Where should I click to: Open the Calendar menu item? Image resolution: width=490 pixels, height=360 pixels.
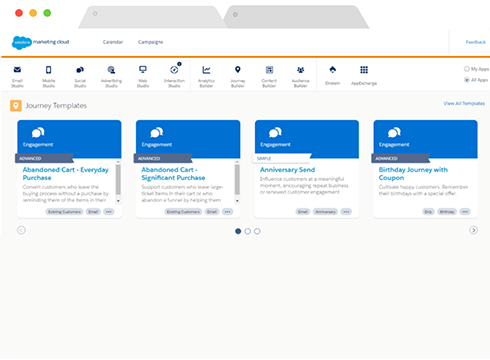point(113,42)
